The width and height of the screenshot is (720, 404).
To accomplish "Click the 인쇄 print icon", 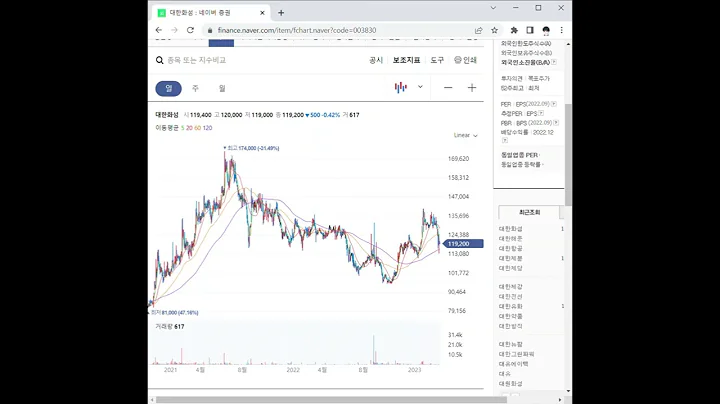I will (457, 60).
